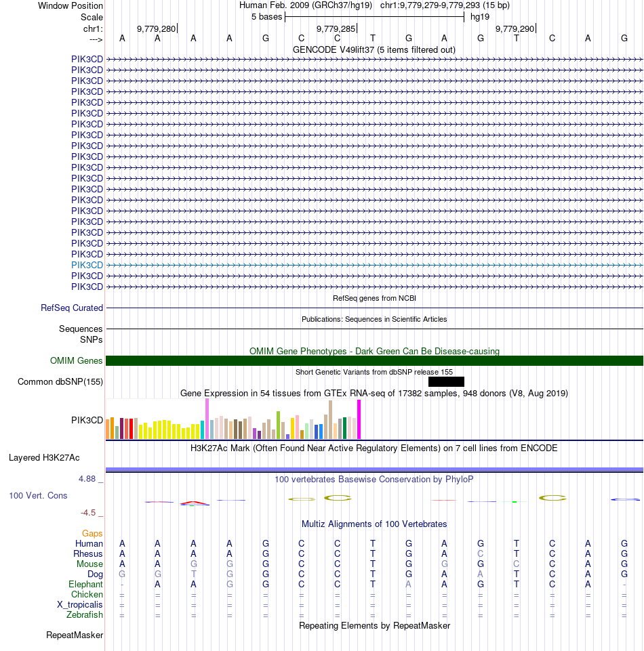
Task: Select the RepeatMasker track label
Action: (x=75, y=635)
